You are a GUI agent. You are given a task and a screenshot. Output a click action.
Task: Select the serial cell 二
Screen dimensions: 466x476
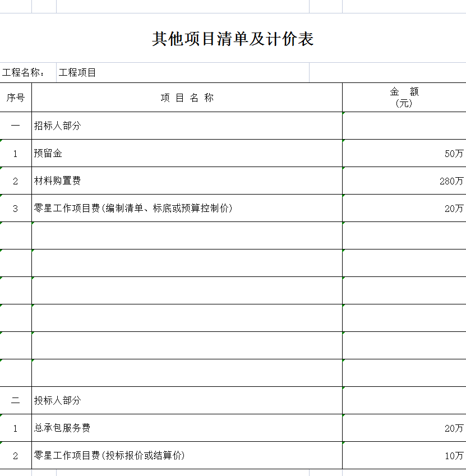tap(16, 400)
